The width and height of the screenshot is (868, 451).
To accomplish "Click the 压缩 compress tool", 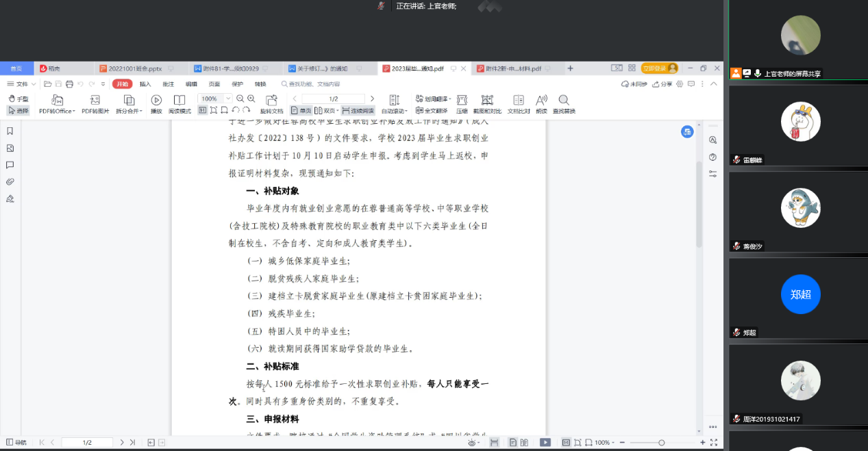I will [462, 101].
